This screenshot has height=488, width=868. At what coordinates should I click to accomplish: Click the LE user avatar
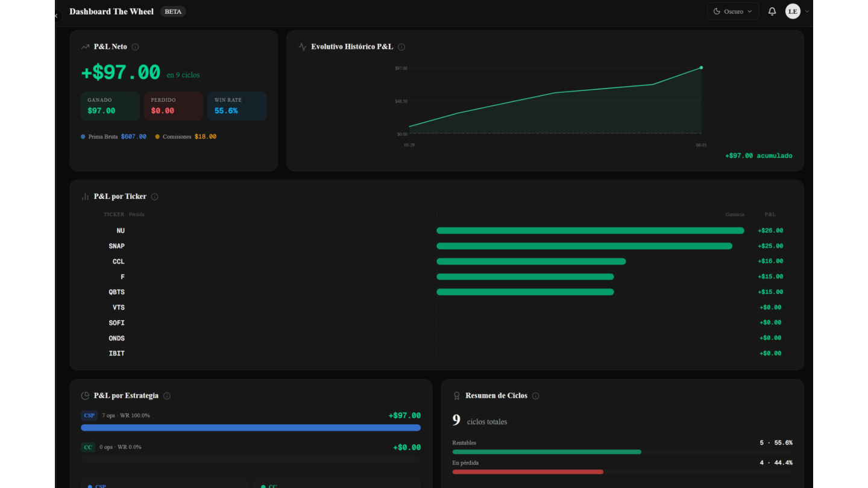793,11
